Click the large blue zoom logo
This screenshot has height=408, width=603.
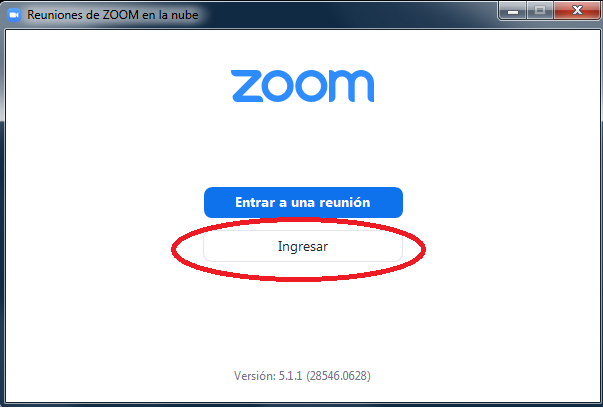[302, 86]
